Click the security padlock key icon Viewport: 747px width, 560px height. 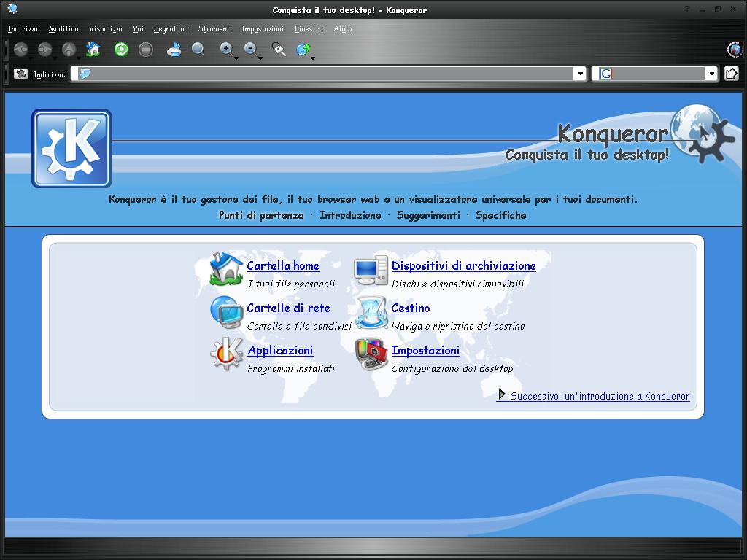[279, 49]
